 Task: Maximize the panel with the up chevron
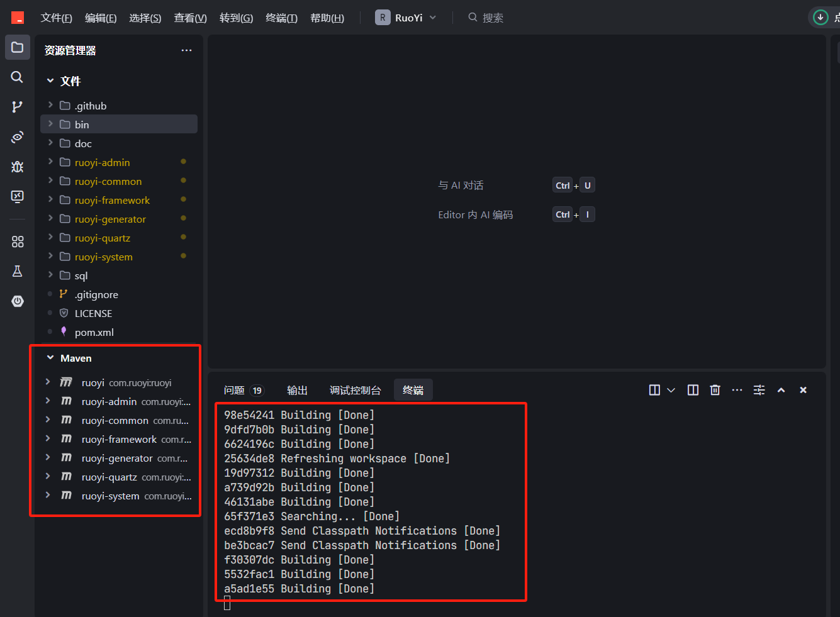[781, 390]
